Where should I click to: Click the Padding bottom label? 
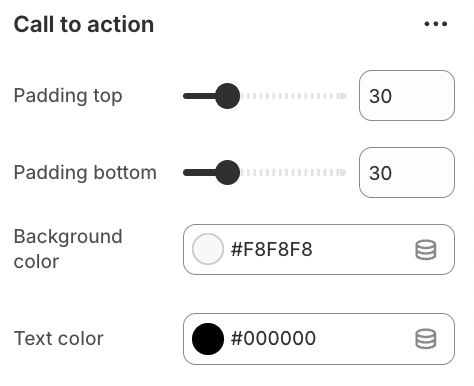coord(85,173)
